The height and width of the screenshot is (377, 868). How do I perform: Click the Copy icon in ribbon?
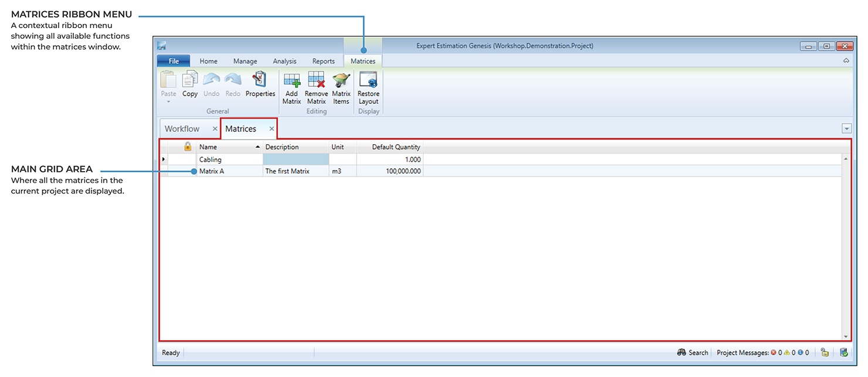(190, 80)
